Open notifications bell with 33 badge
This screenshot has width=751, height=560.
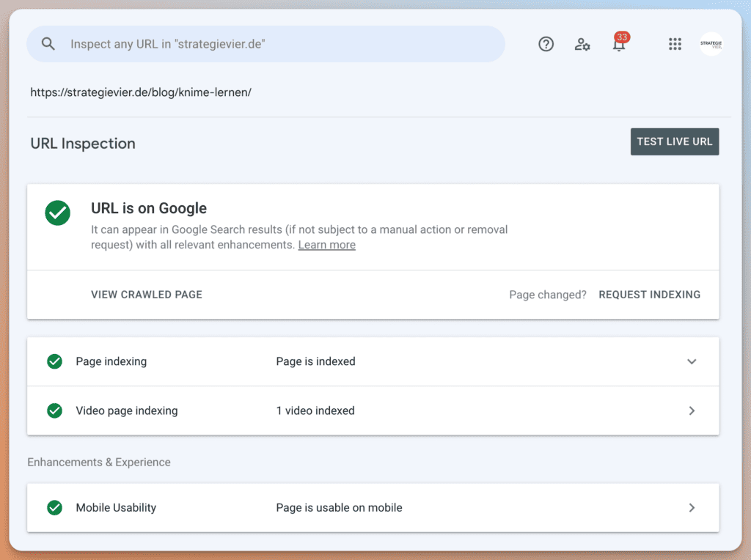point(620,42)
